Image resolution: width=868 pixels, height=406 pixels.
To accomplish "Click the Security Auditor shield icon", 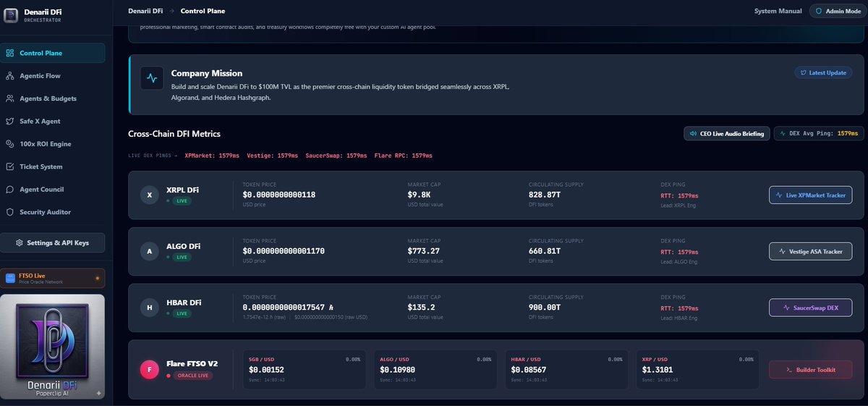I will click(x=10, y=212).
